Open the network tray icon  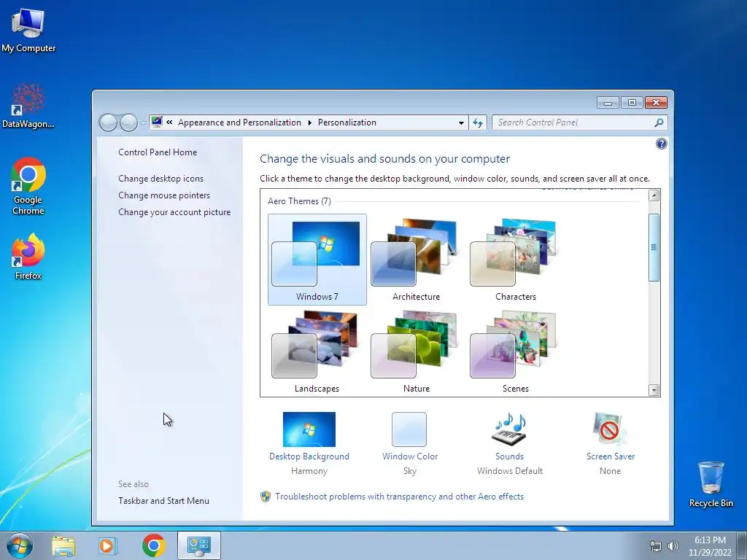pyautogui.click(x=656, y=546)
